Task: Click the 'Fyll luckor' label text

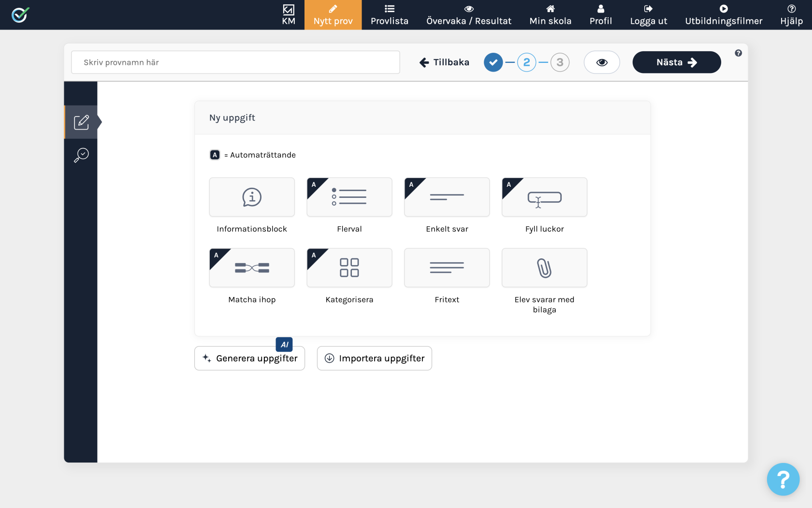Action: [x=545, y=229]
